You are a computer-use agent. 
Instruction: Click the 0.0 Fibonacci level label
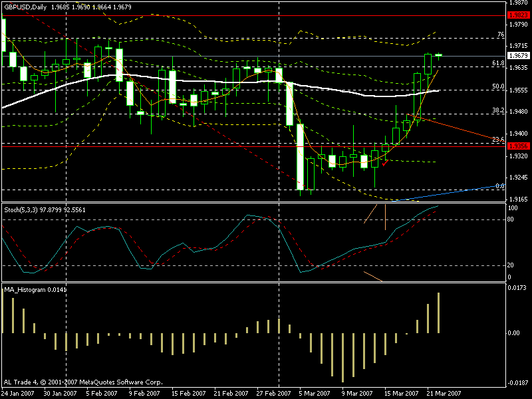(499, 186)
